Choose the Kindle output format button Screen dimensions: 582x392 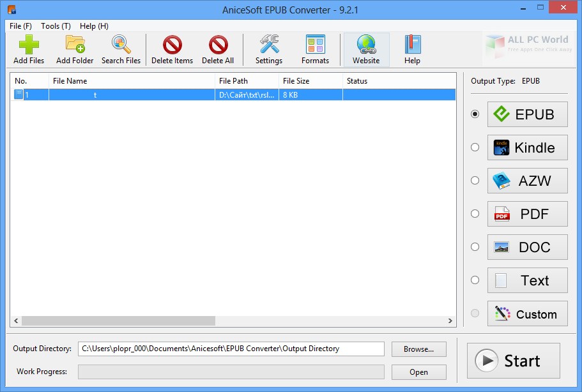(528, 147)
